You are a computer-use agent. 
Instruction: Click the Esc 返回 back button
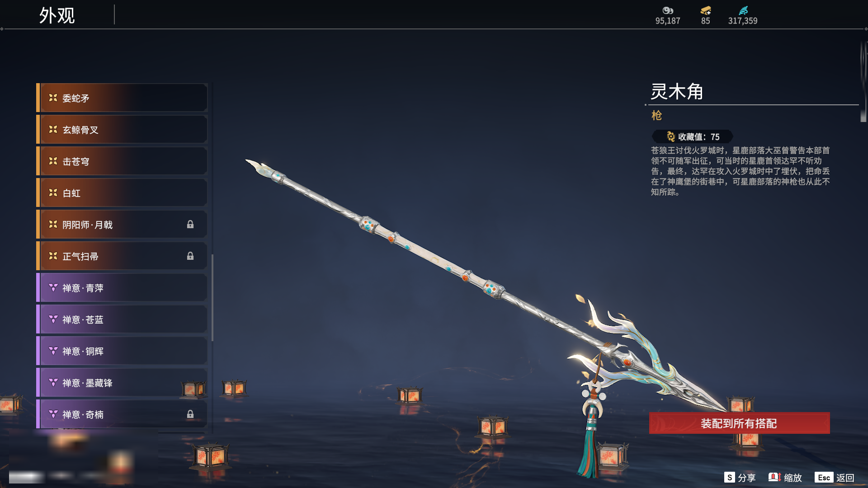click(x=835, y=478)
